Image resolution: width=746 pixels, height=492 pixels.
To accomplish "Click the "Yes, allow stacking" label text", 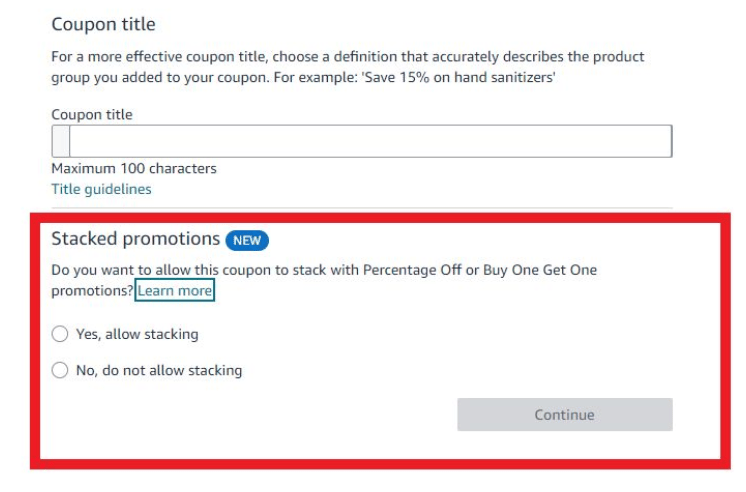I will tap(137, 334).
